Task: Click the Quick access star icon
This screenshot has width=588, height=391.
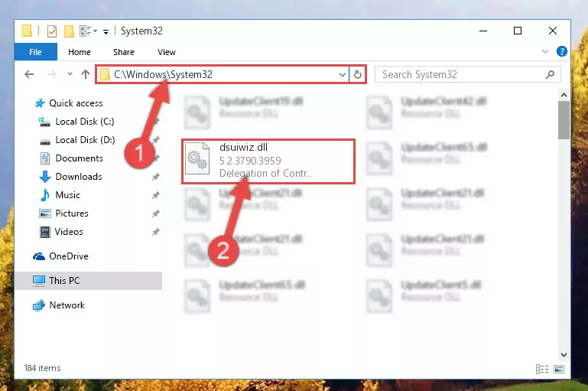Action: pyautogui.click(x=40, y=103)
